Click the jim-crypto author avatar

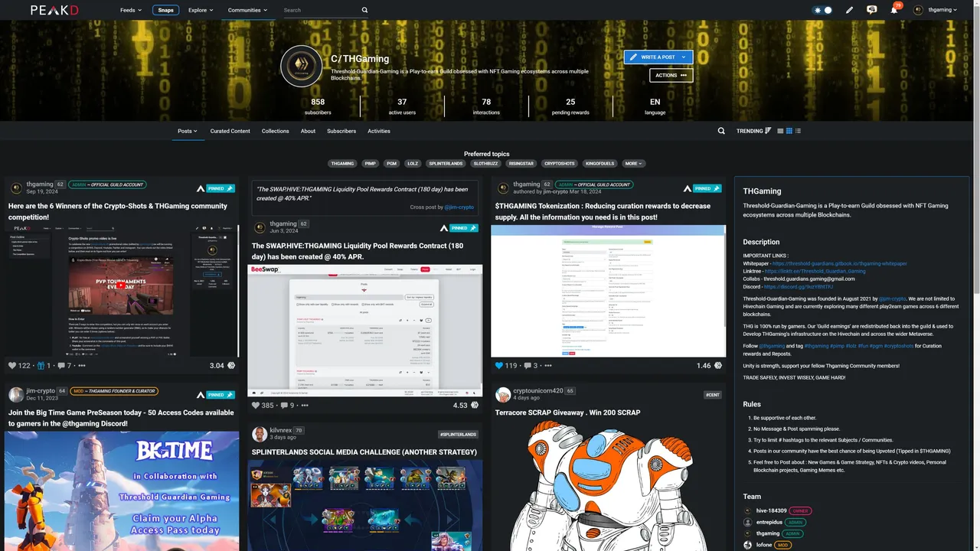[x=16, y=394]
